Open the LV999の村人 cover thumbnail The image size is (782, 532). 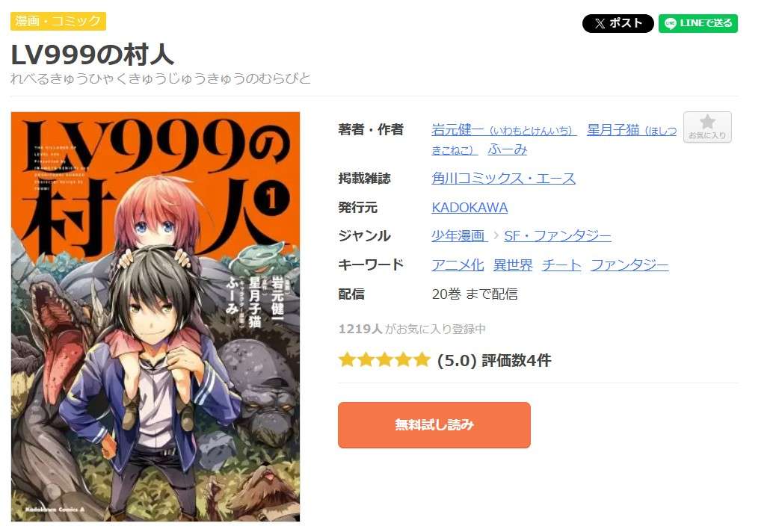156,317
